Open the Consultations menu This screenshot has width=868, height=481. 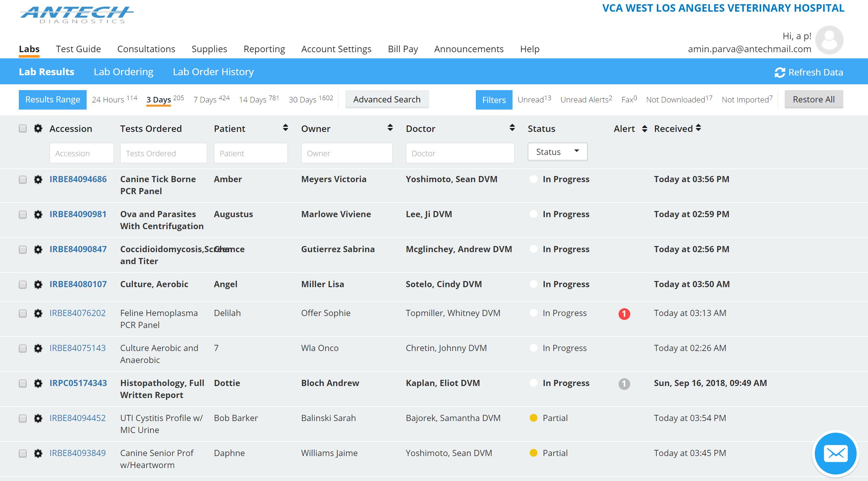click(146, 49)
